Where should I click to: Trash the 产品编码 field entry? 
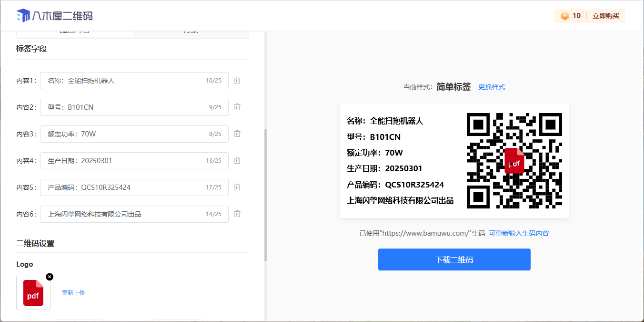237,187
